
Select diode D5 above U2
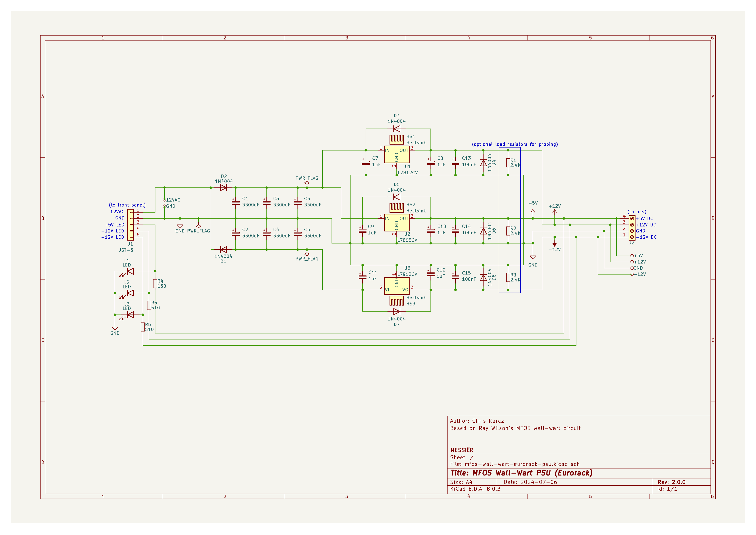click(x=397, y=197)
